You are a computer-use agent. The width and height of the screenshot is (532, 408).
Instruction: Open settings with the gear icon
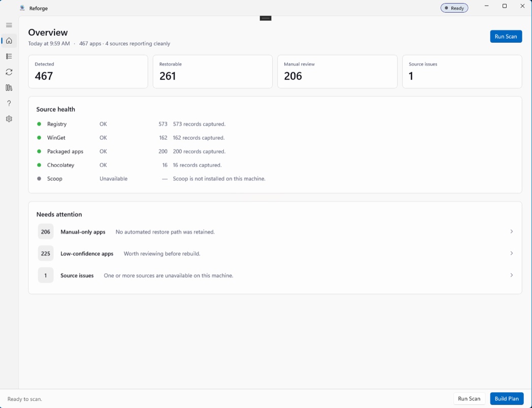pyautogui.click(x=9, y=119)
